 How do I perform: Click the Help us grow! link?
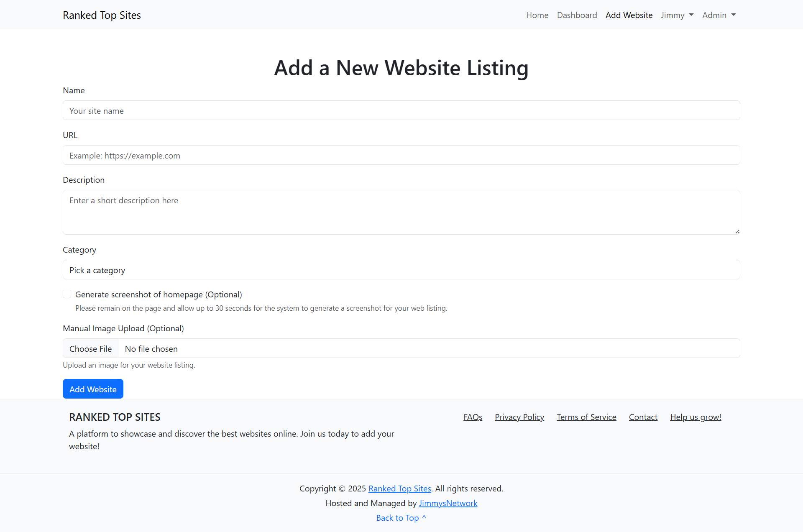pyautogui.click(x=695, y=417)
